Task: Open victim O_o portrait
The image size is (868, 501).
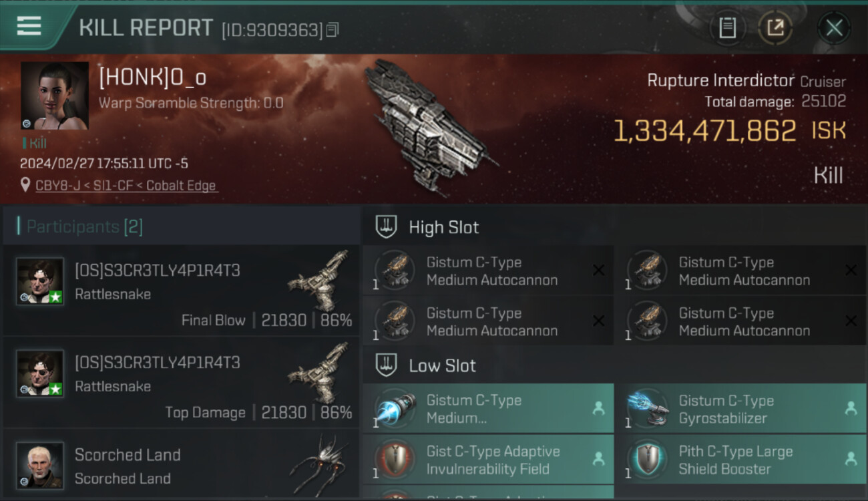Action: [x=55, y=96]
